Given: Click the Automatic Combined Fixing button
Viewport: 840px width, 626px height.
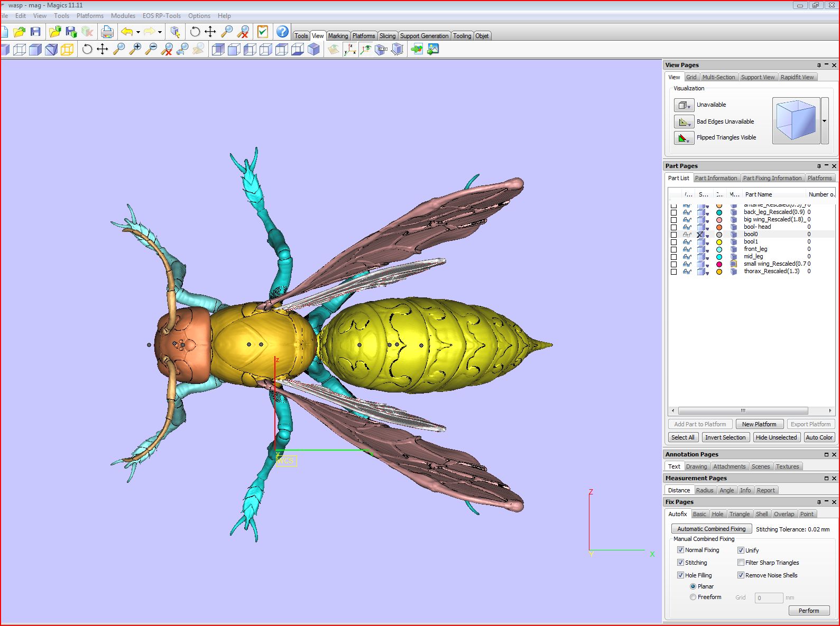Looking at the screenshot, I should pos(711,529).
